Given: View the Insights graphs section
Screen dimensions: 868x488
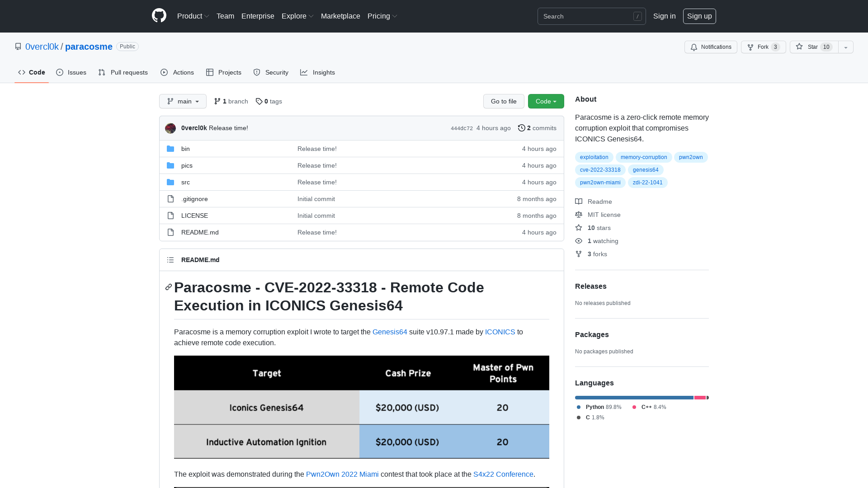Looking at the screenshot, I should point(318,72).
